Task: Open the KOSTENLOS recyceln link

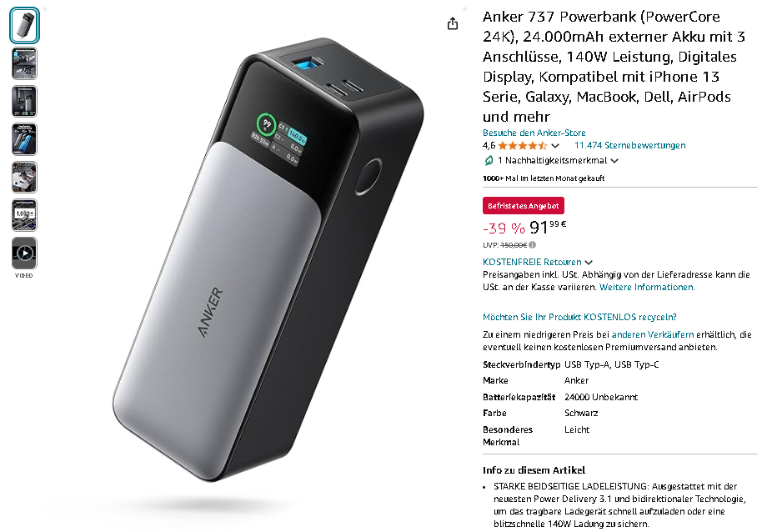Action: (x=579, y=317)
